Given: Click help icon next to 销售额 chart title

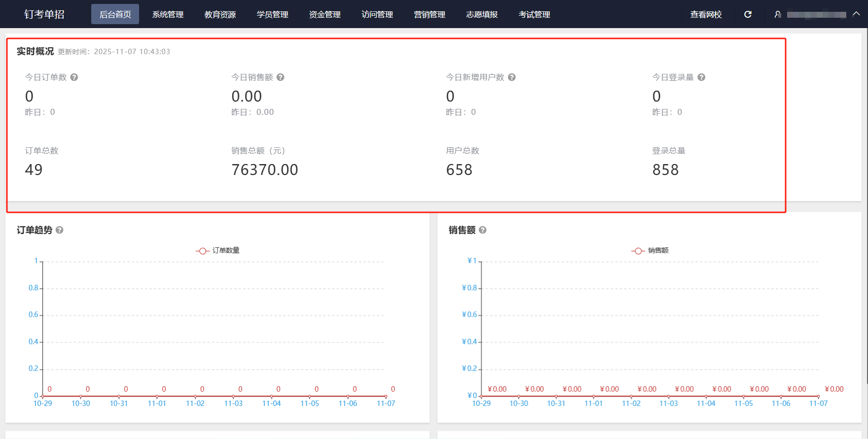Looking at the screenshot, I should coord(482,230).
